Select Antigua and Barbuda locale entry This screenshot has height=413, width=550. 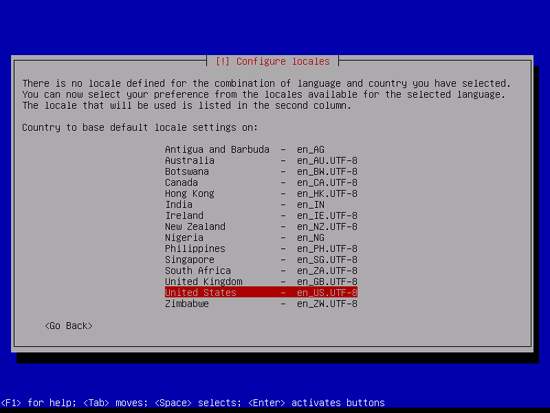[261, 149]
